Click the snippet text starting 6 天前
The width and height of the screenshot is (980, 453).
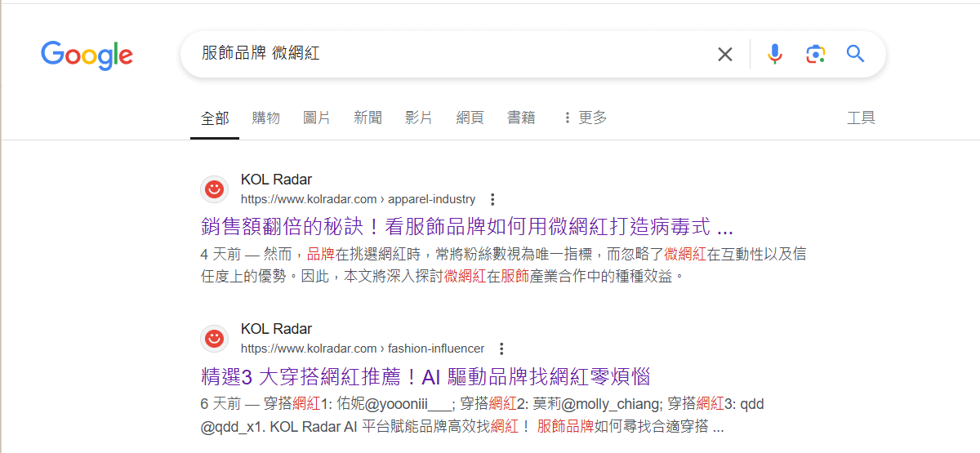tap(482, 415)
